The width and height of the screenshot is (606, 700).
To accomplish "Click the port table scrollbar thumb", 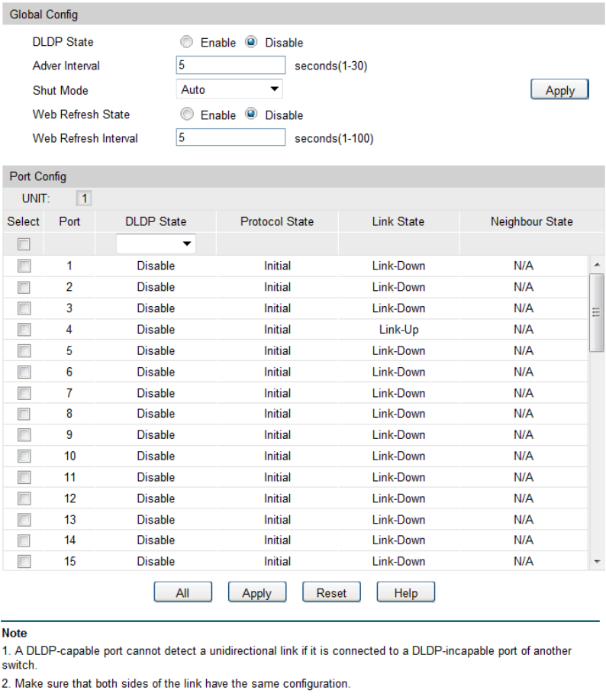I will point(597,312).
